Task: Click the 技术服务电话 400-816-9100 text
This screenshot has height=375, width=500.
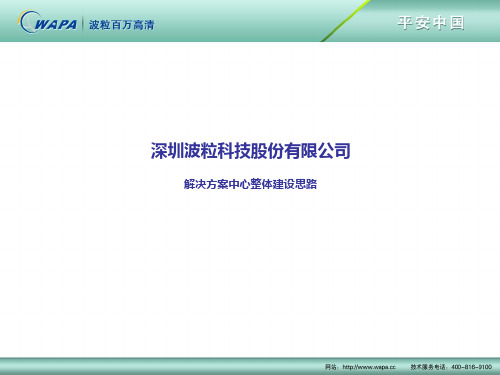Action: tap(451, 367)
